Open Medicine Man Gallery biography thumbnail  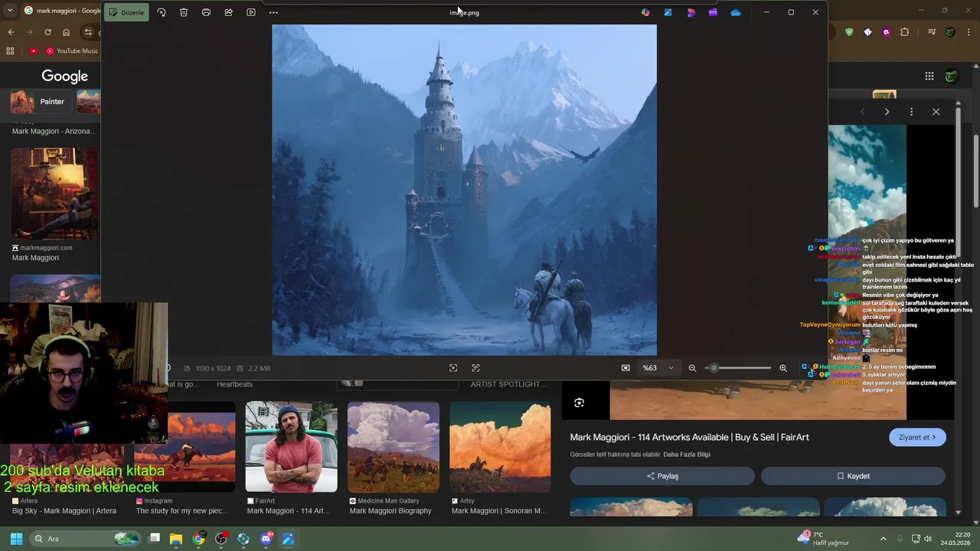pyautogui.click(x=394, y=447)
